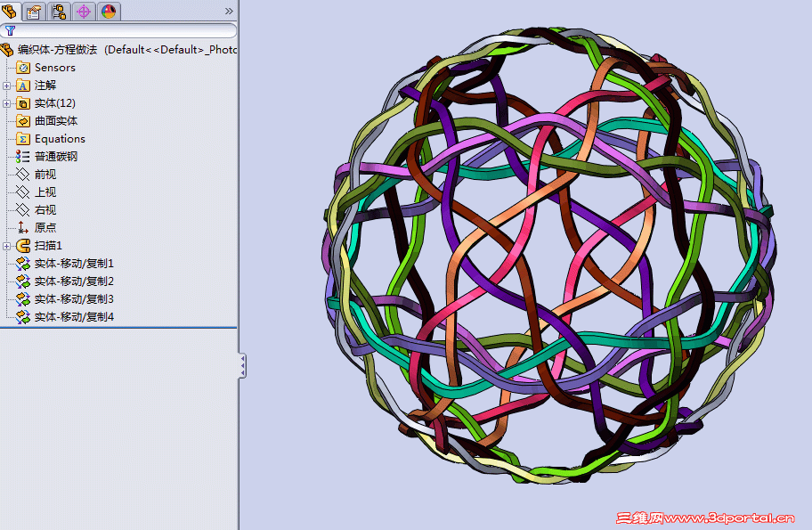Select the 实体-移动/复制4 feature

(x=74, y=316)
